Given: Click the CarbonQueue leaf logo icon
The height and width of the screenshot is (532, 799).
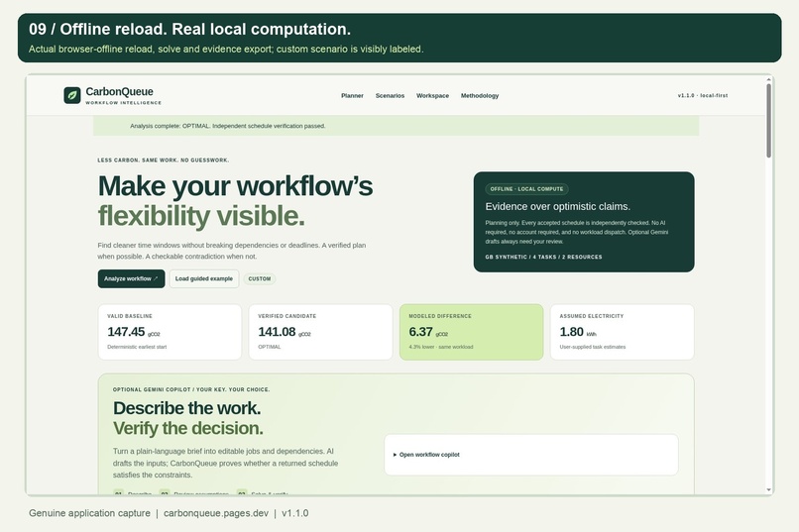Looking at the screenshot, I should click(71, 95).
